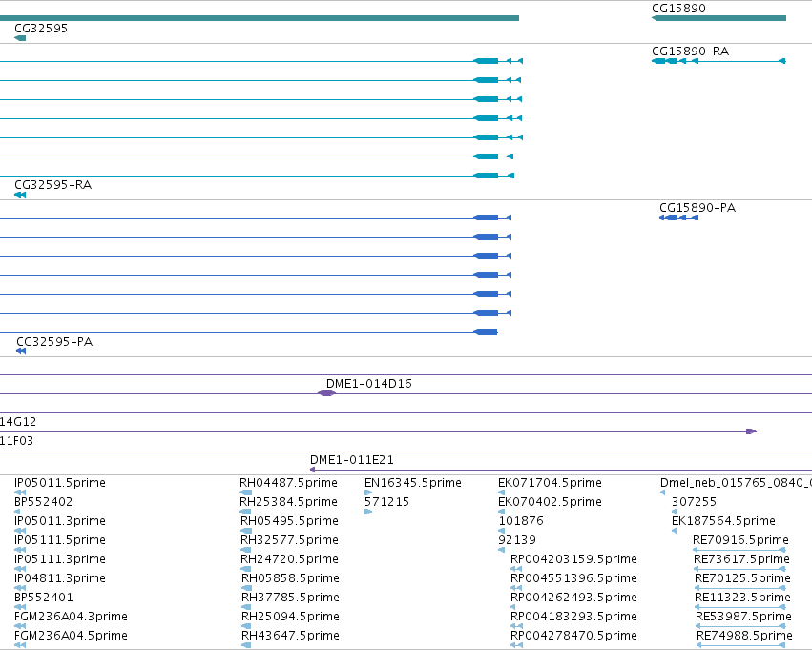Select the 307255 EST entry
The width and height of the screenshot is (812, 650).
pyautogui.click(x=694, y=502)
